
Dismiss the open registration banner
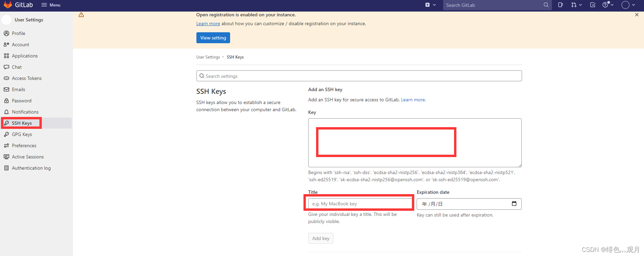coord(637,15)
